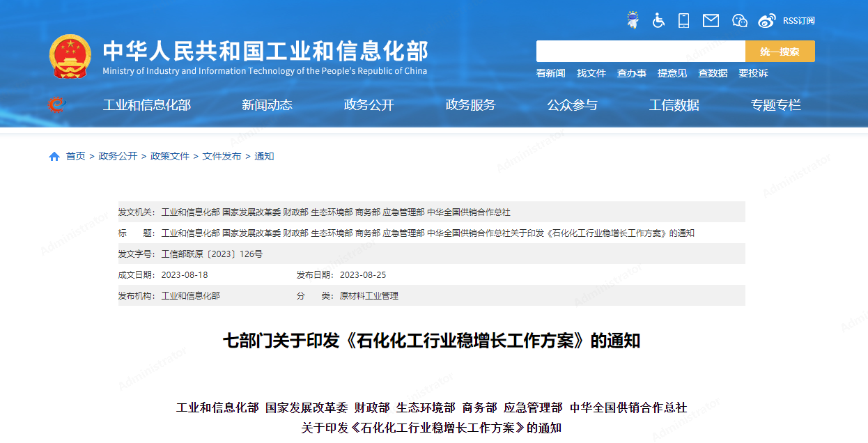Focus the search input field
Image resolution: width=868 pixels, height=443 pixels.
pyautogui.click(x=640, y=52)
